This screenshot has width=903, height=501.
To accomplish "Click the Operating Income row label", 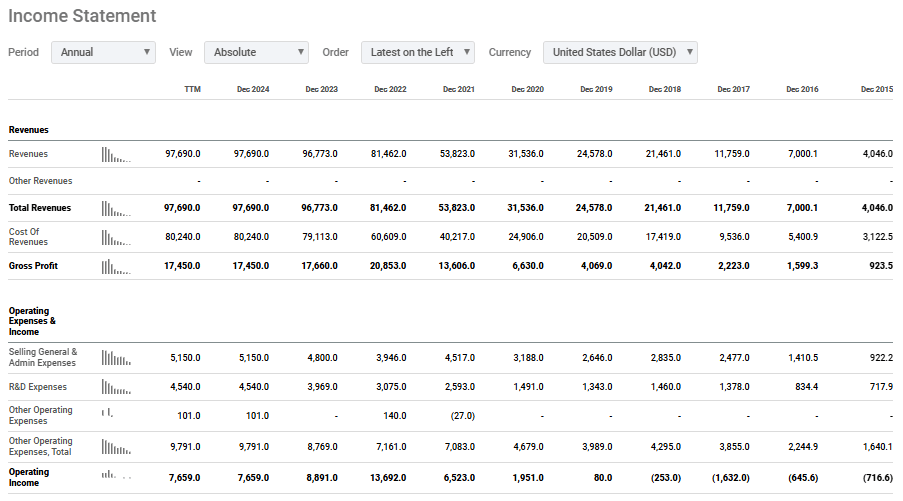I will [29, 477].
